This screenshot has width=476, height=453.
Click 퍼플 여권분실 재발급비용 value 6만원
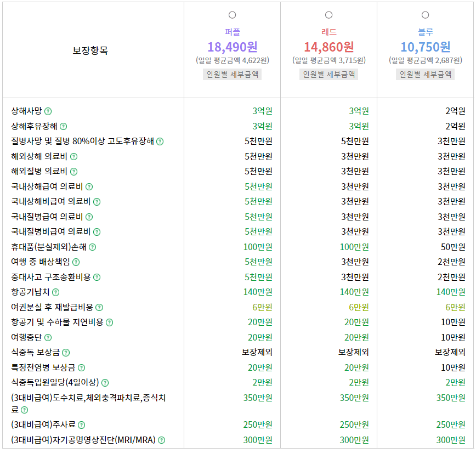tap(262, 307)
